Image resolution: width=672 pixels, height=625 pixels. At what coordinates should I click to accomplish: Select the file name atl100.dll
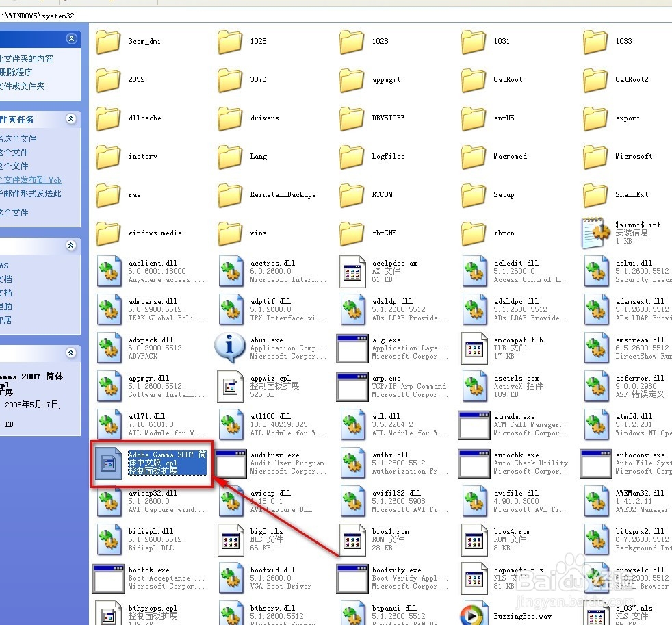point(270,416)
